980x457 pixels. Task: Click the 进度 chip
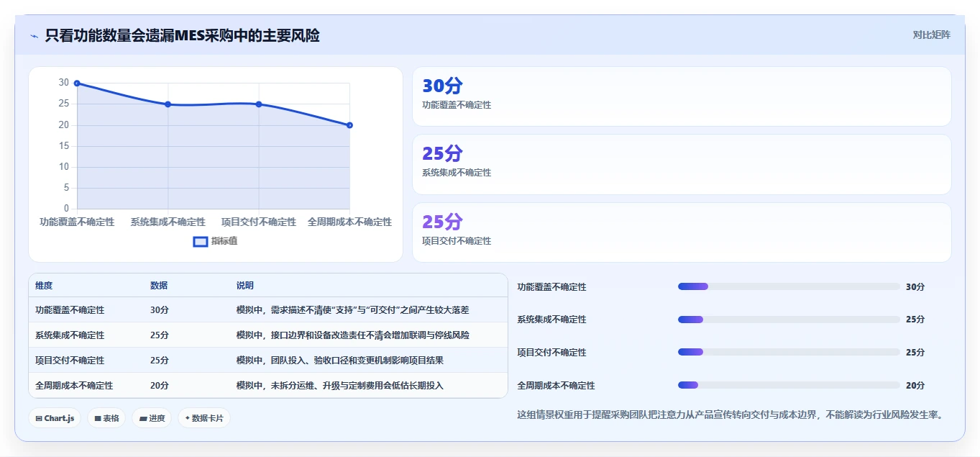tap(152, 418)
